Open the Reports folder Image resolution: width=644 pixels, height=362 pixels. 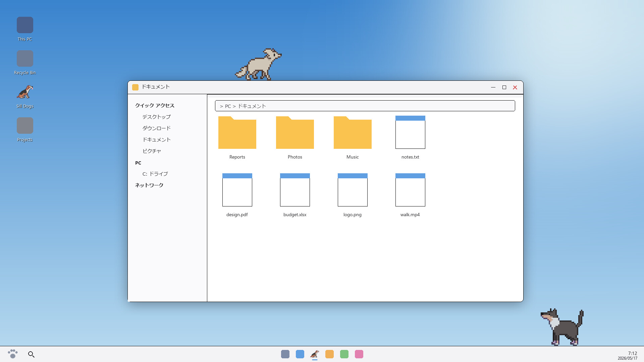click(237, 132)
